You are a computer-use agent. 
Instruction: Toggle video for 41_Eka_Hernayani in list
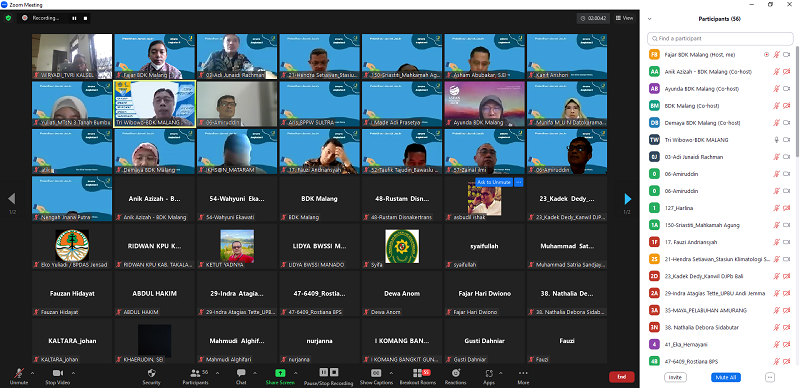(x=787, y=344)
